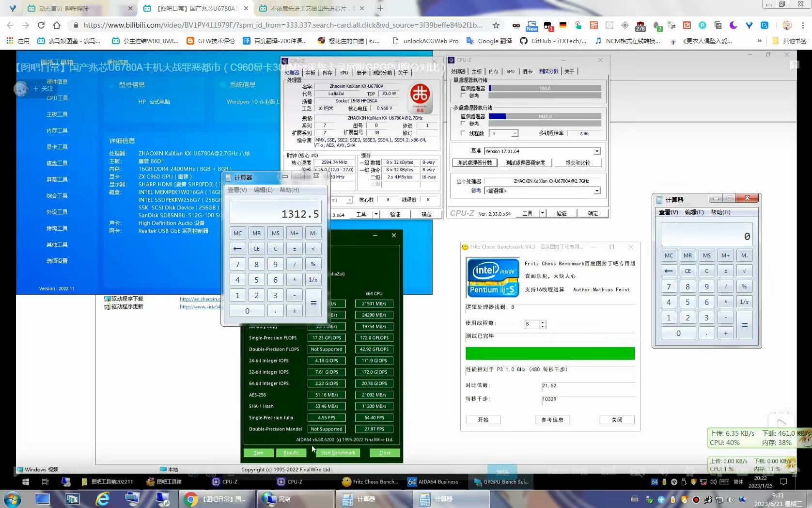This screenshot has width=812, height=508.
Task: Click the 測試處理器穩定度 button
Action: (x=526, y=163)
